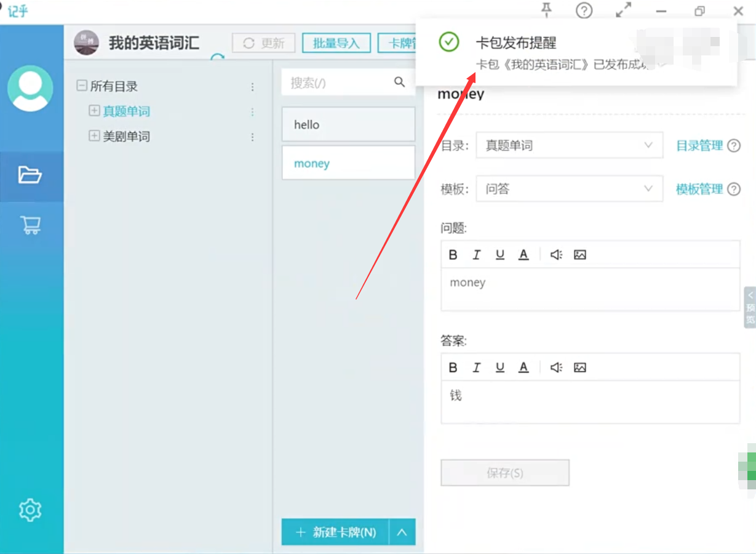Click help icon beside 目录管理

[x=734, y=146]
